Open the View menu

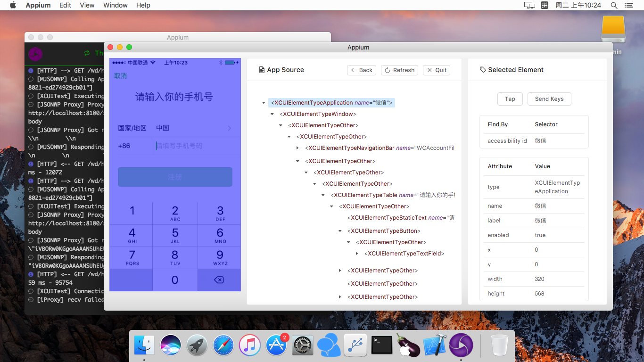point(87,5)
